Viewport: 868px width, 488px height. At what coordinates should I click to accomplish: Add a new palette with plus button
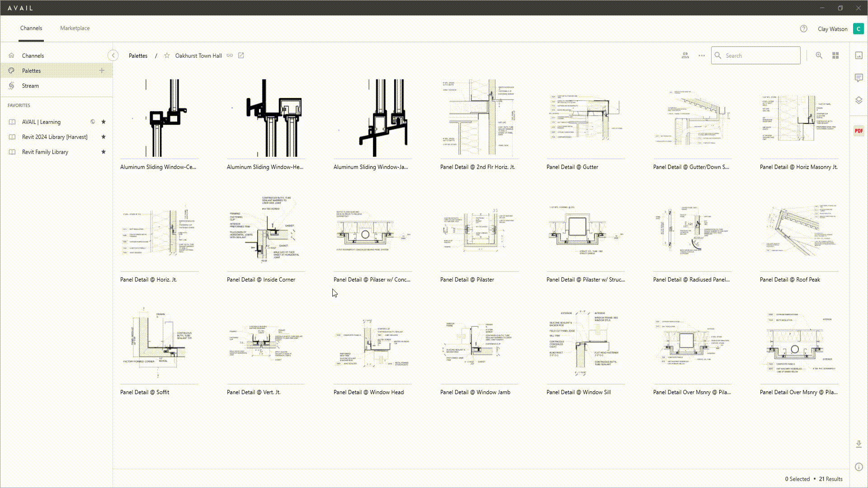(102, 70)
